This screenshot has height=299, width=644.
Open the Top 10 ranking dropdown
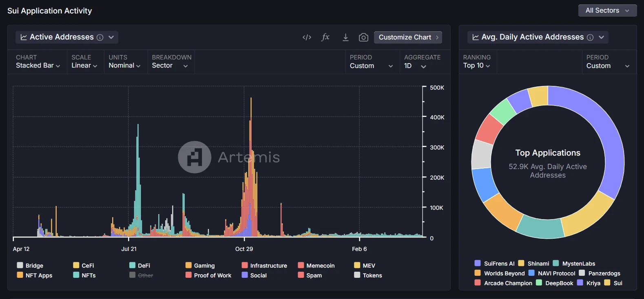476,66
